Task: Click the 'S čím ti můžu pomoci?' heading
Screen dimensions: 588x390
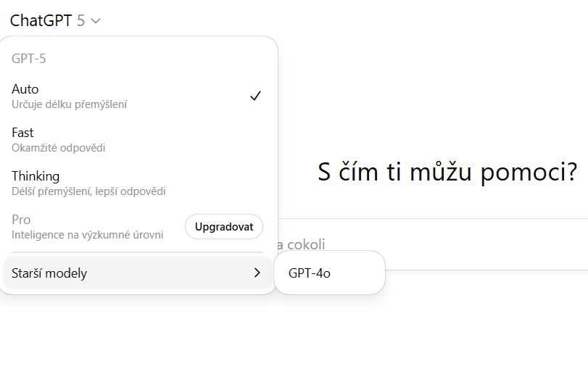Action: 447,172
